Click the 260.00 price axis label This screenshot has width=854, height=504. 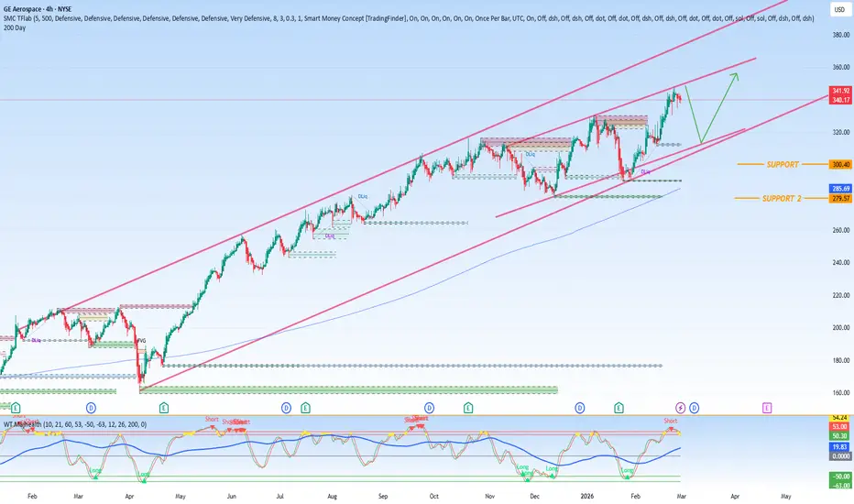pos(841,231)
